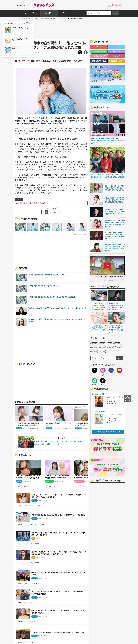Image resolution: width=138 pixels, height=644 pixels.
Task: Share the article on X
Action: pos(80,52)
